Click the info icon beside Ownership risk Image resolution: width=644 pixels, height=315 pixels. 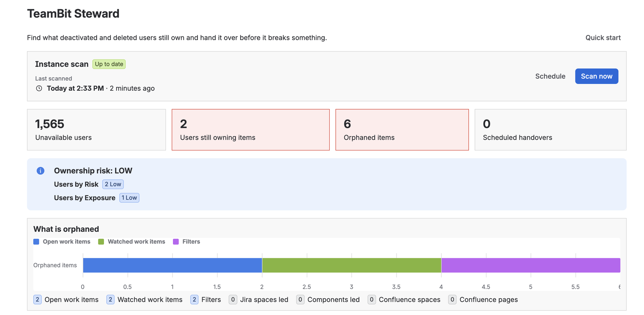[41, 171]
